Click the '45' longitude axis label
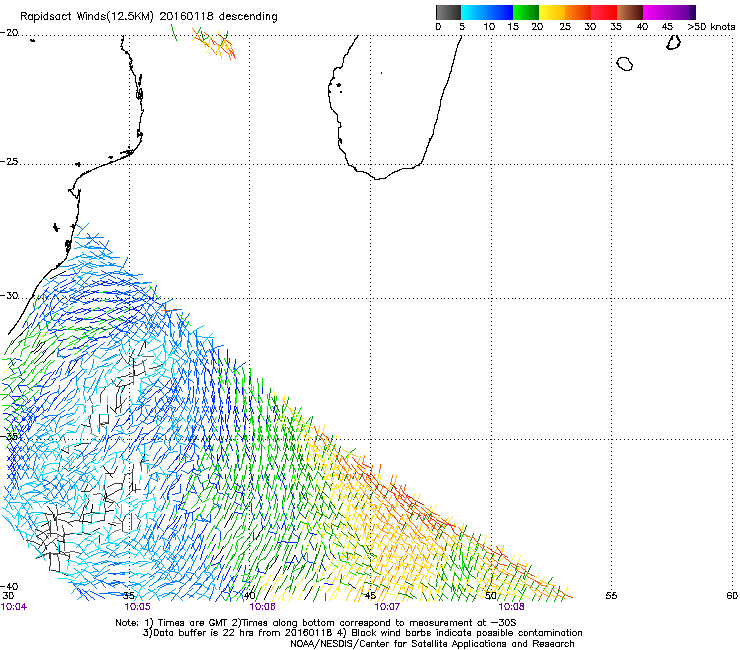Viewport: 740px width, 650px height. point(370,596)
